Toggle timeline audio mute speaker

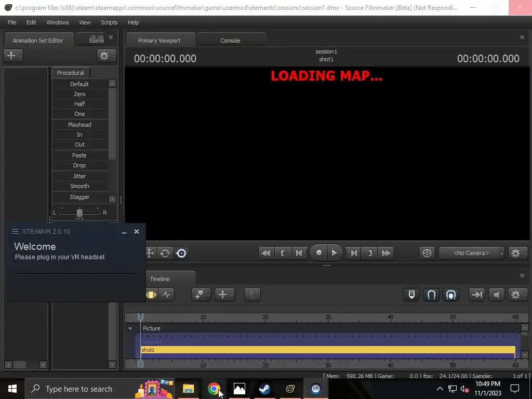[496, 295]
